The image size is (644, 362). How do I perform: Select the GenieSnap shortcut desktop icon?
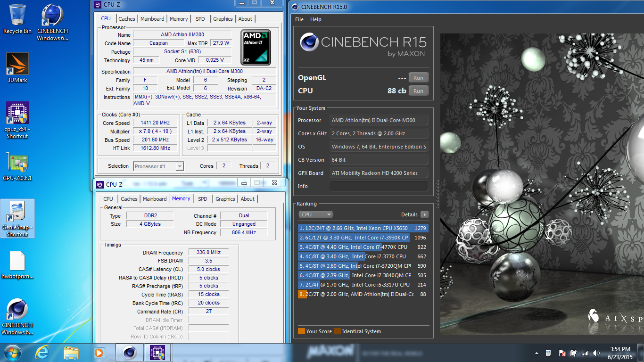(17, 218)
